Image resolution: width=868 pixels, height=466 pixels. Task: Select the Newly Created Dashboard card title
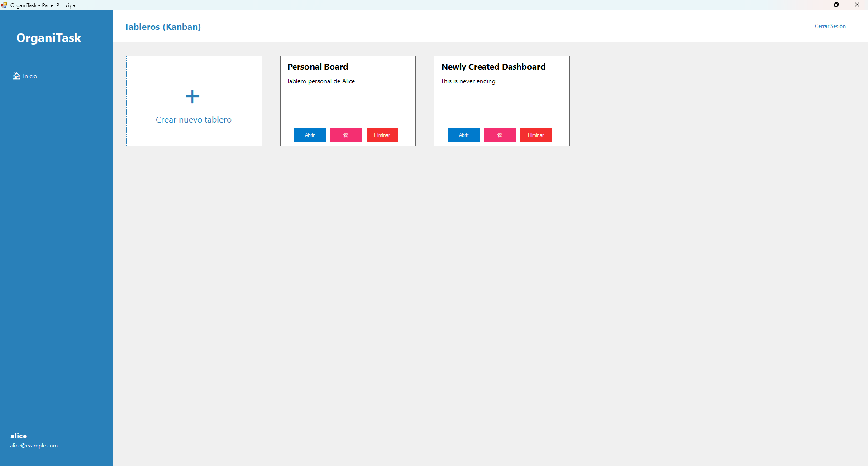[x=493, y=67]
